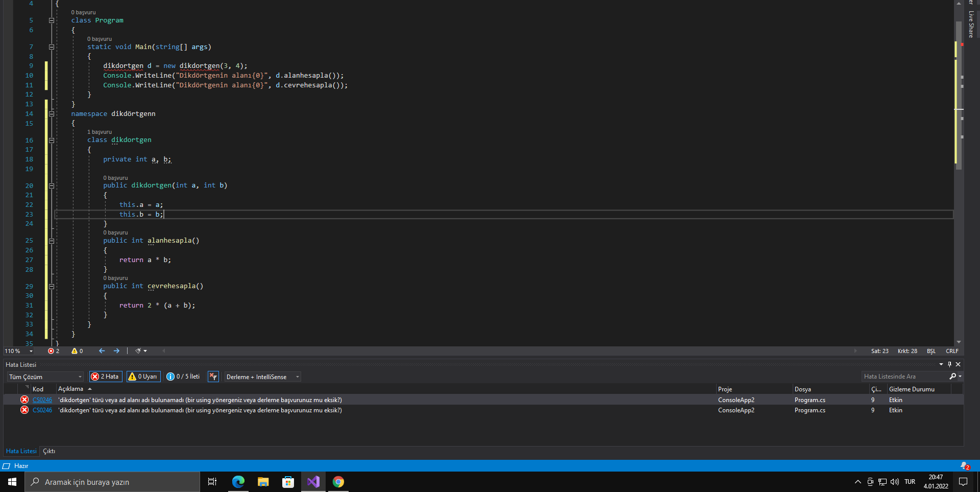Viewport: 980px width, 492px height.
Task: Collapse the class Program block at line 5
Action: [52, 20]
